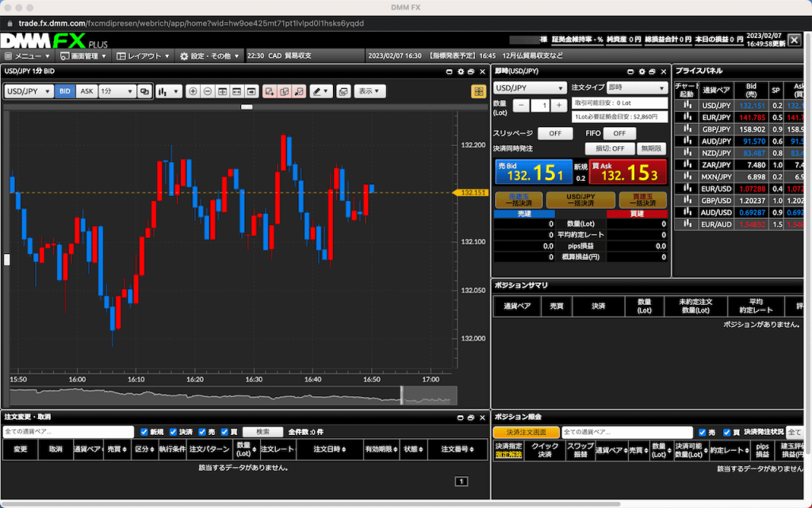Screen dimensions: 812x508
Task: Click the currency pair filter field in 注文変更・取消
Action: [x=68, y=432]
